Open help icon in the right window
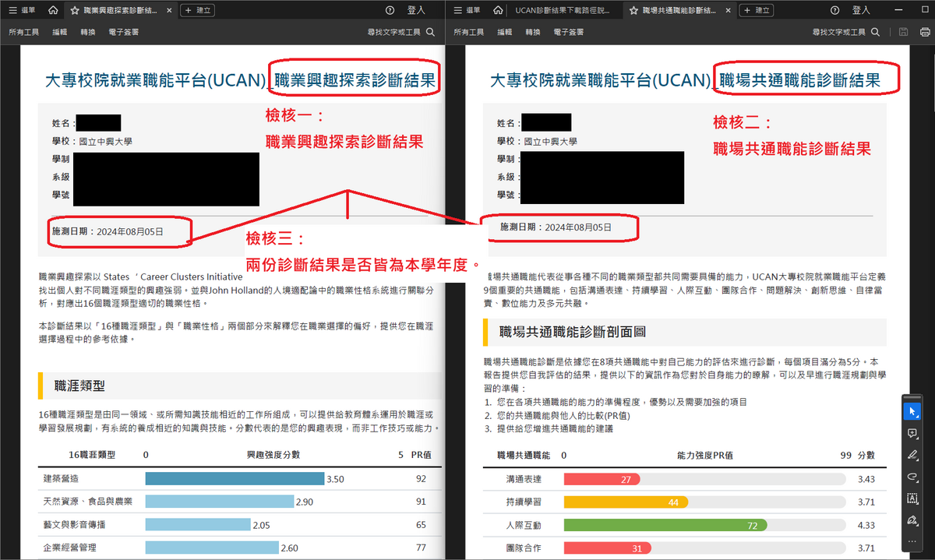This screenshot has height=560, width=935. click(x=834, y=10)
